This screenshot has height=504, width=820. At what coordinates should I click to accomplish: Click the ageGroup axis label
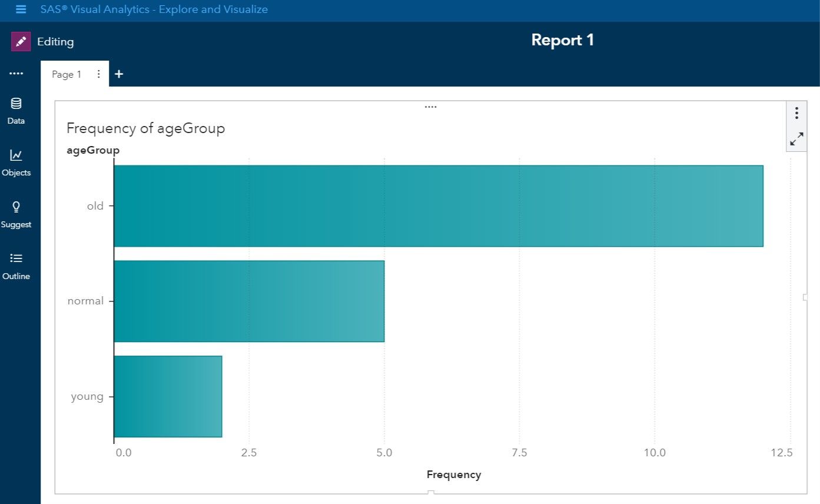click(x=93, y=150)
